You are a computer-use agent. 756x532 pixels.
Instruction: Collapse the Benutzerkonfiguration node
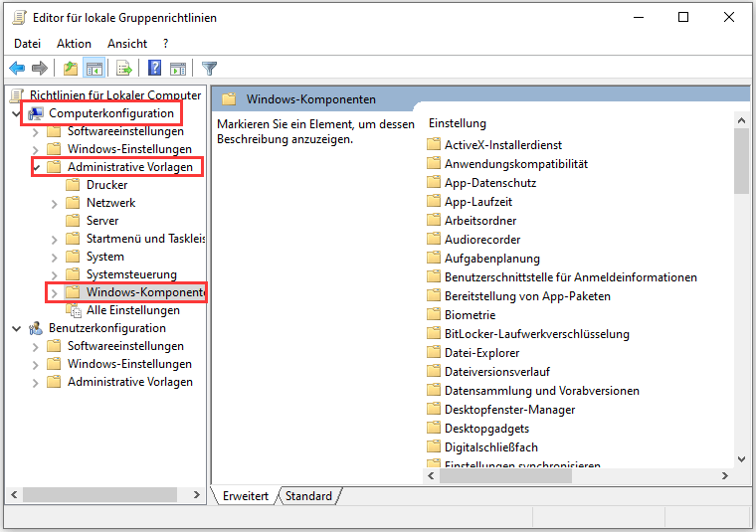(x=16, y=328)
